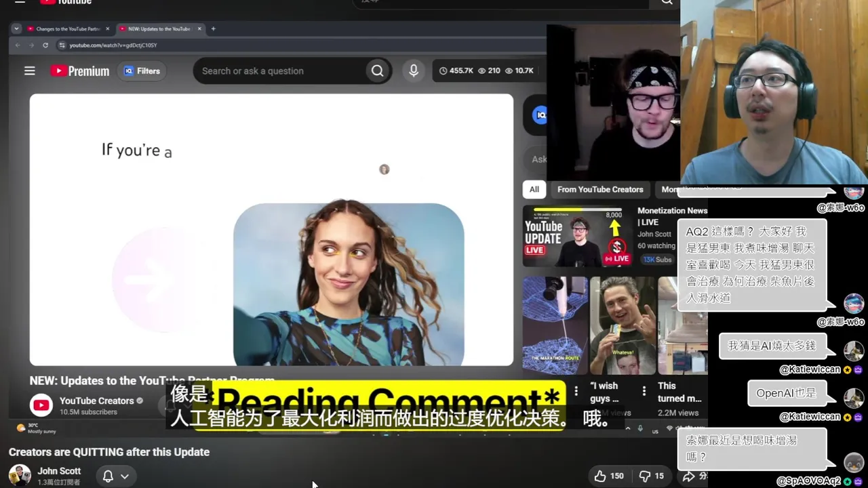Close the 'NEW: Updates to the YouTube' tab
Image resolution: width=868 pixels, height=488 pixels.
click(199, 29)
